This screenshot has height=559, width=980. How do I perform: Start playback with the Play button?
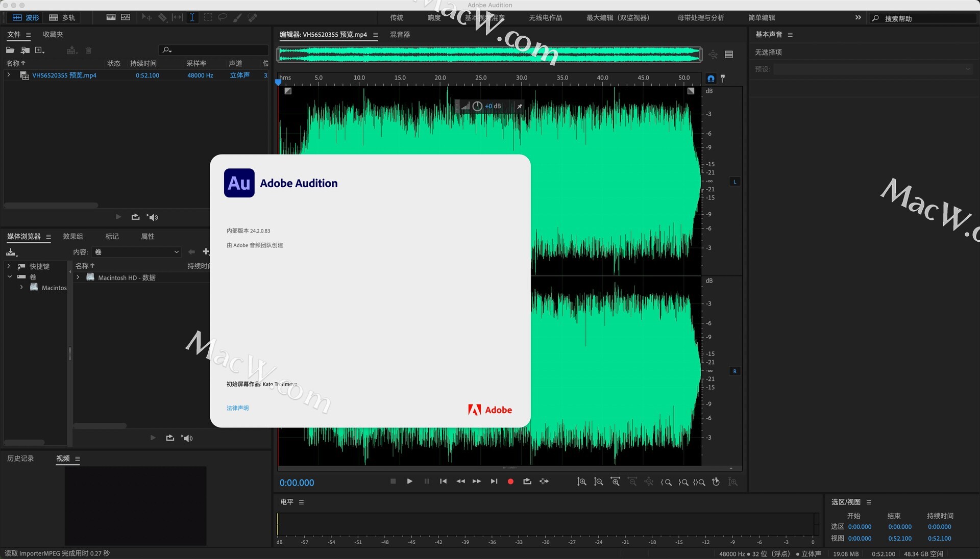tap(409, 481)
